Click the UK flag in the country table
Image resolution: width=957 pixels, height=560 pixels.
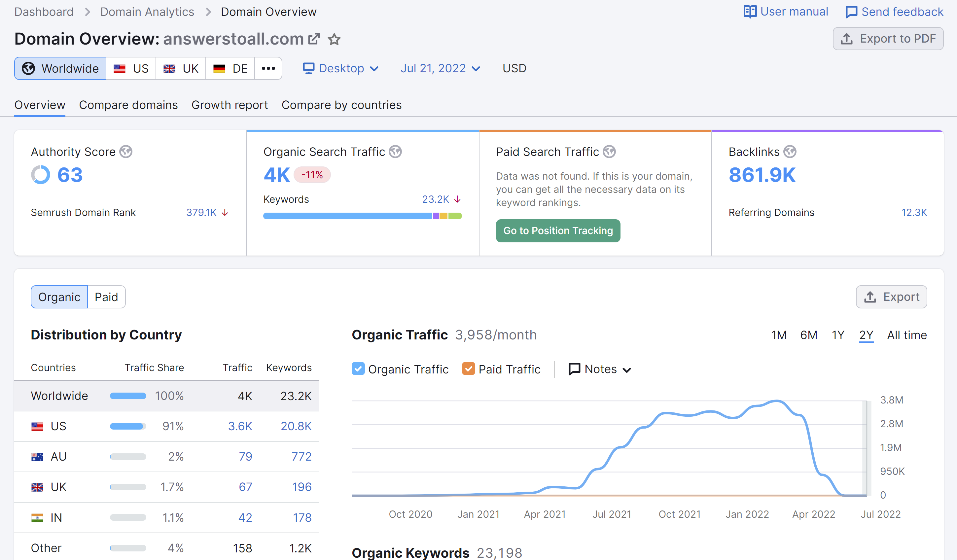(x=37, y=487)
